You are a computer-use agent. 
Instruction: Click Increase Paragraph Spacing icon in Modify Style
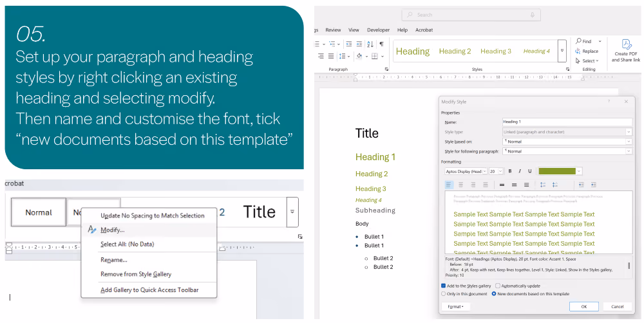click(543, 185)
